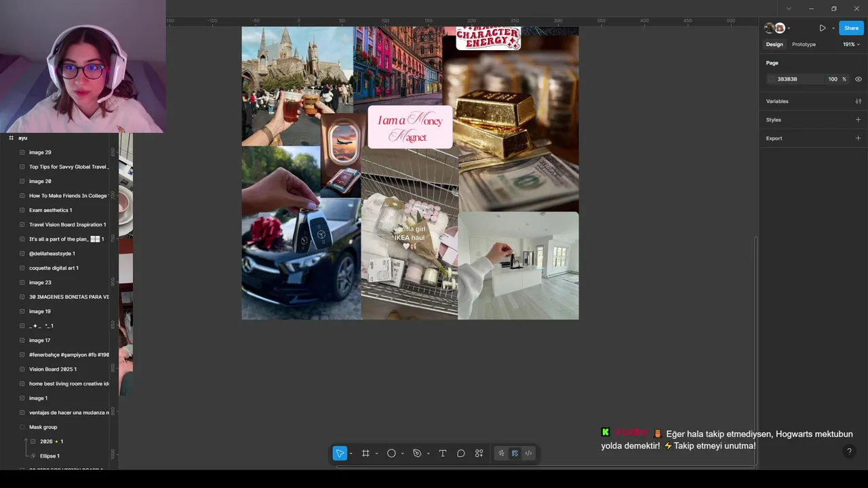Click the image icon of layer image 29
Image resolution: width=868 pixels, height=488 pixels.
click(22, 152)
